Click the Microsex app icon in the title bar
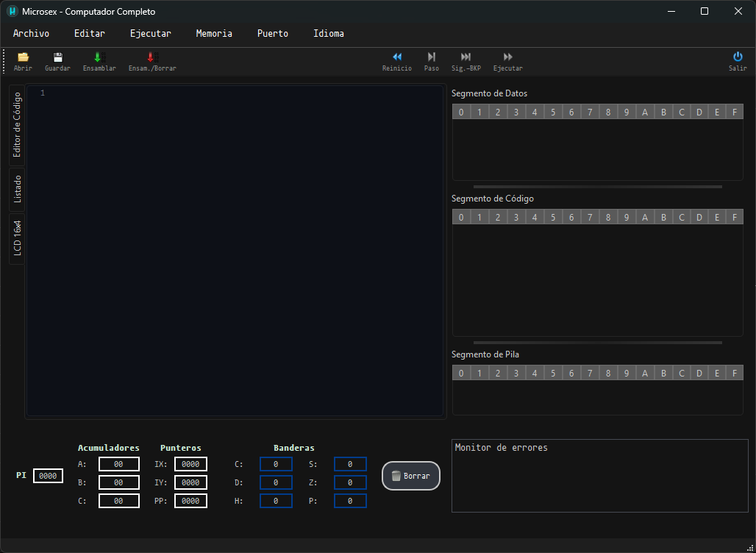This screenshot has width=756, height=553. coord(12,11)
